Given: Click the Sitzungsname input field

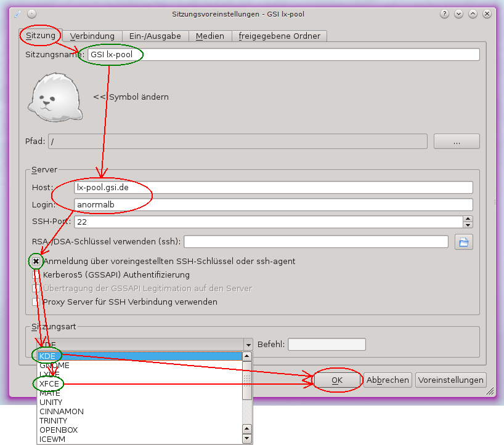Looking at the screenshot, I should (283, 55).
